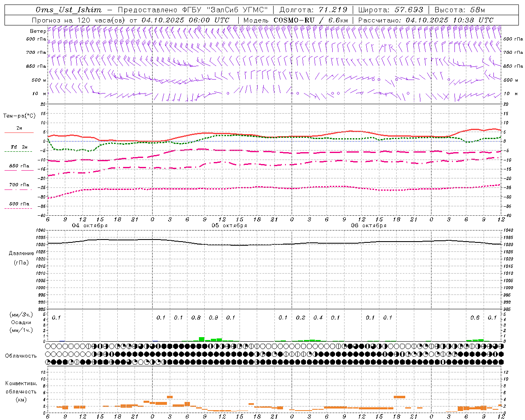The height and width of the screenshot is (420, 525).
Task: Click the orange convective bar near 5 km on 06 октября
Action: [399, 397]
